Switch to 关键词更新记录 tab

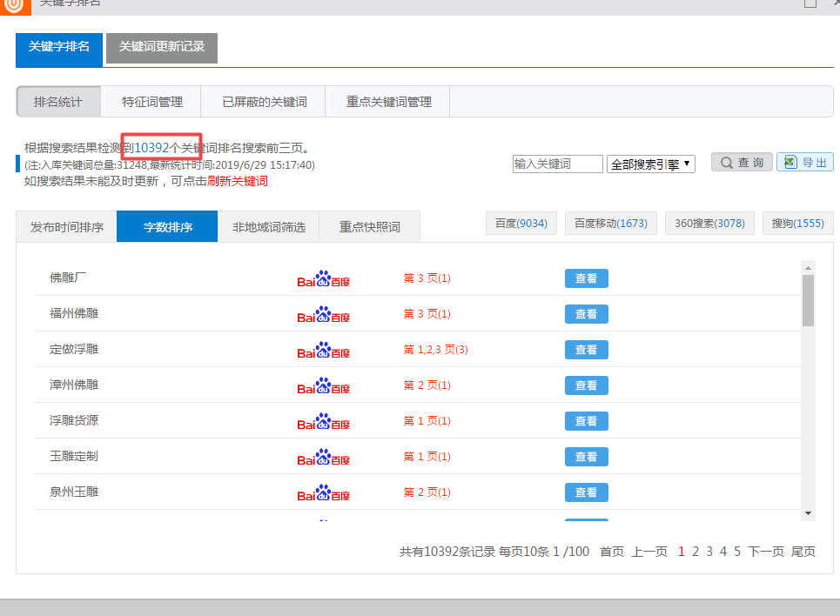(x=162, y=48)
